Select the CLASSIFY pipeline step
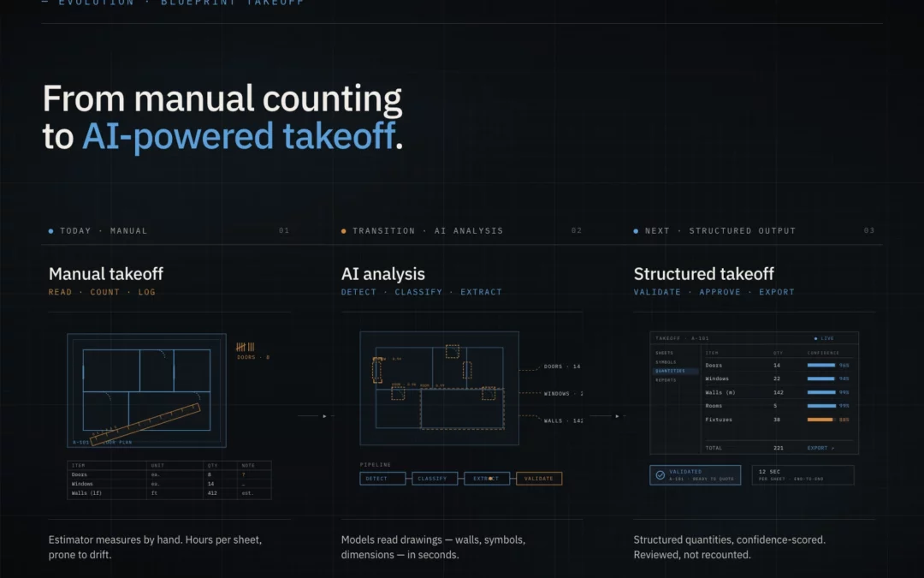Screen dimensions: 924x578 [x=435, y=479]
